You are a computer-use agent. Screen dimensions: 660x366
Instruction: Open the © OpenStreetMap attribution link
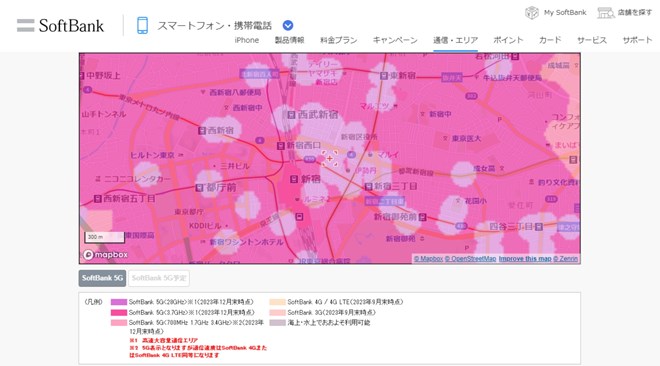coord(470,259)
